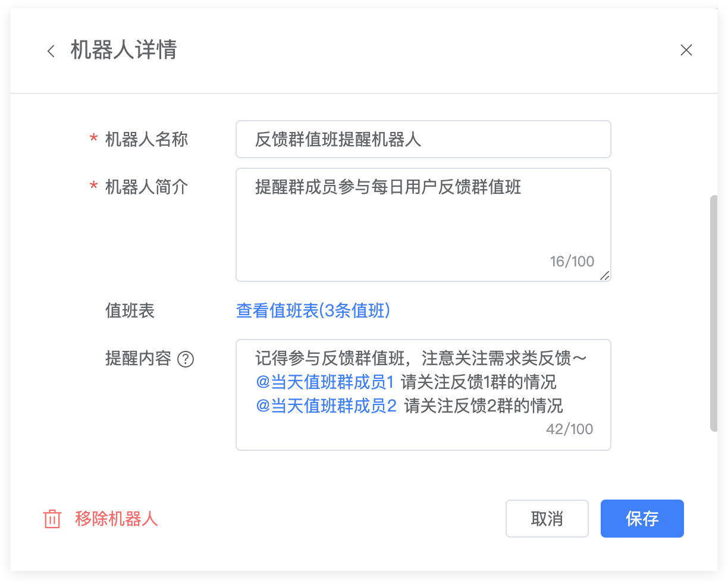Click the 42/100 character counter
728x584 pixels.
click(x=569, y=429)
